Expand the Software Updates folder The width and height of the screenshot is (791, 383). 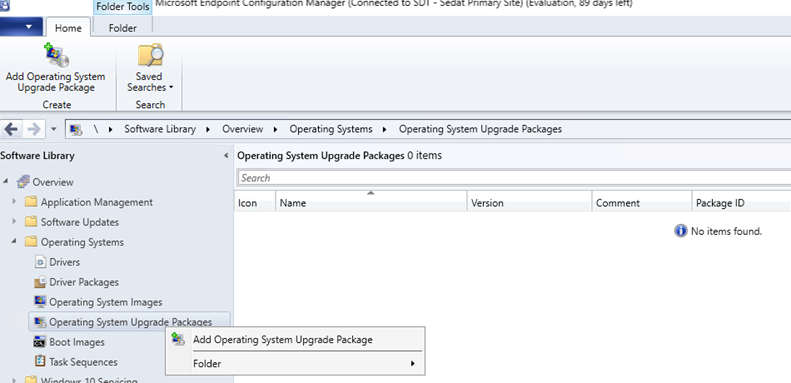14,222
